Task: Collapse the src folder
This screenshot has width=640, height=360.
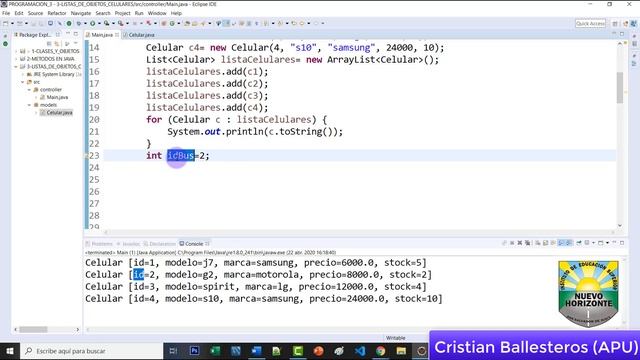Action: tap(23, 82)
